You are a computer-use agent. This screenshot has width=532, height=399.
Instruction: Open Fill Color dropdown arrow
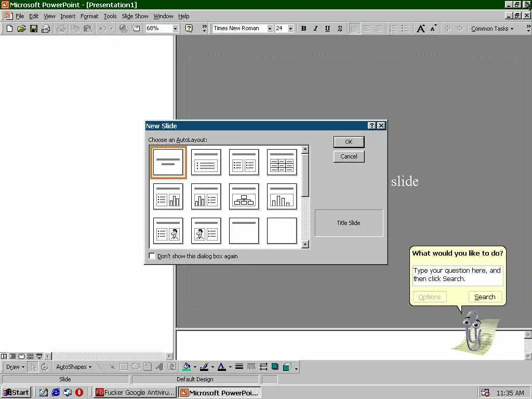[195, 367]
